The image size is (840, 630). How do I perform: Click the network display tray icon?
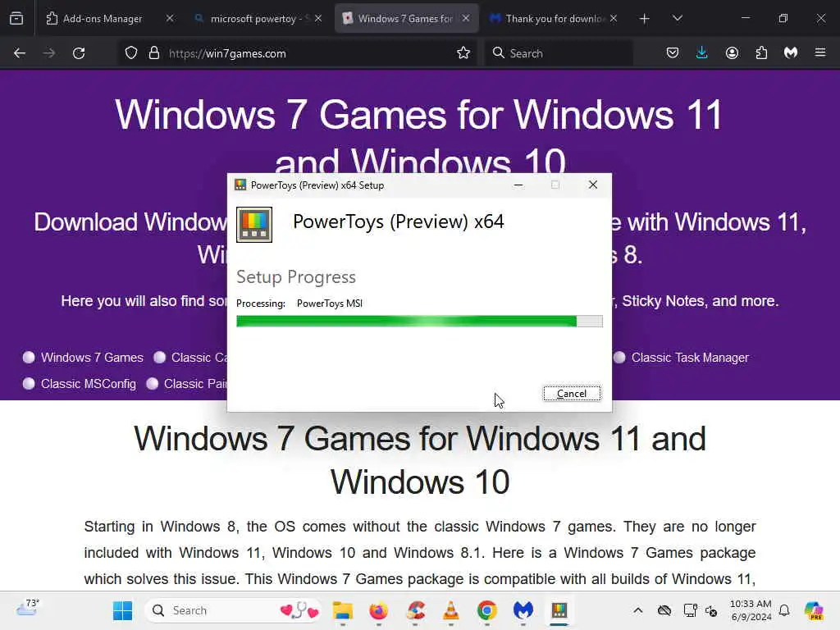[690, 610]
